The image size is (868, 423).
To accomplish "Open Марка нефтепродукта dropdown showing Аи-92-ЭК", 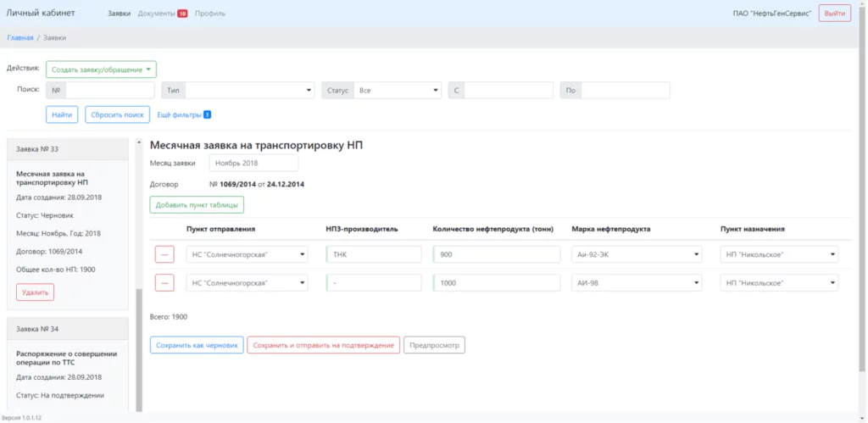I will pyautogui.click(x=638, y=254).
